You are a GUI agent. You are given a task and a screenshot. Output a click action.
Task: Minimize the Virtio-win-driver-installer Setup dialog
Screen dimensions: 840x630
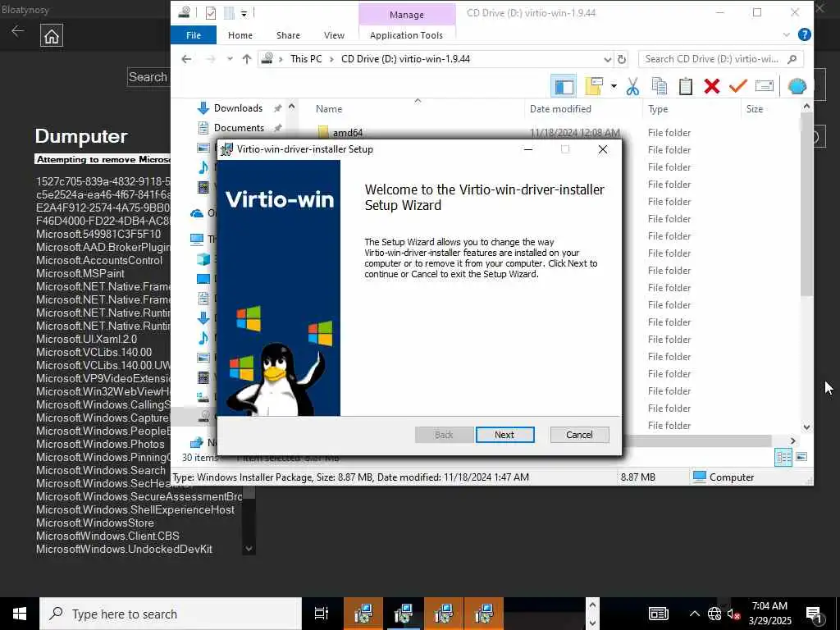point(528,149)
